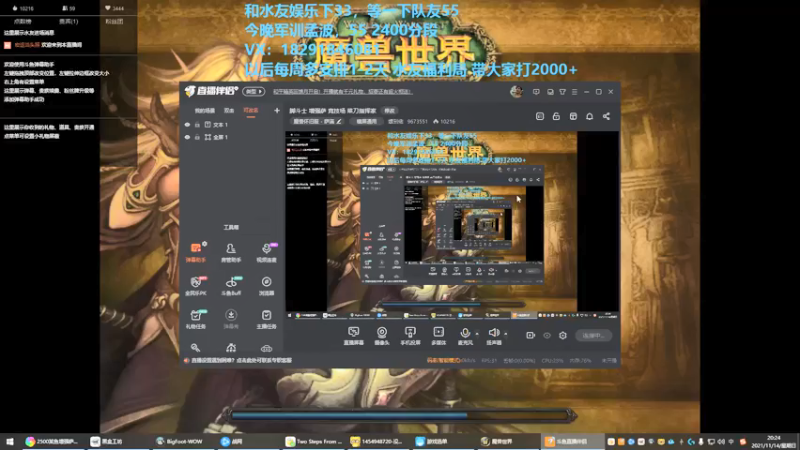Screen dimensions: 800x450
Task: Expand the microphone options arrow
Action: point(477,334)
